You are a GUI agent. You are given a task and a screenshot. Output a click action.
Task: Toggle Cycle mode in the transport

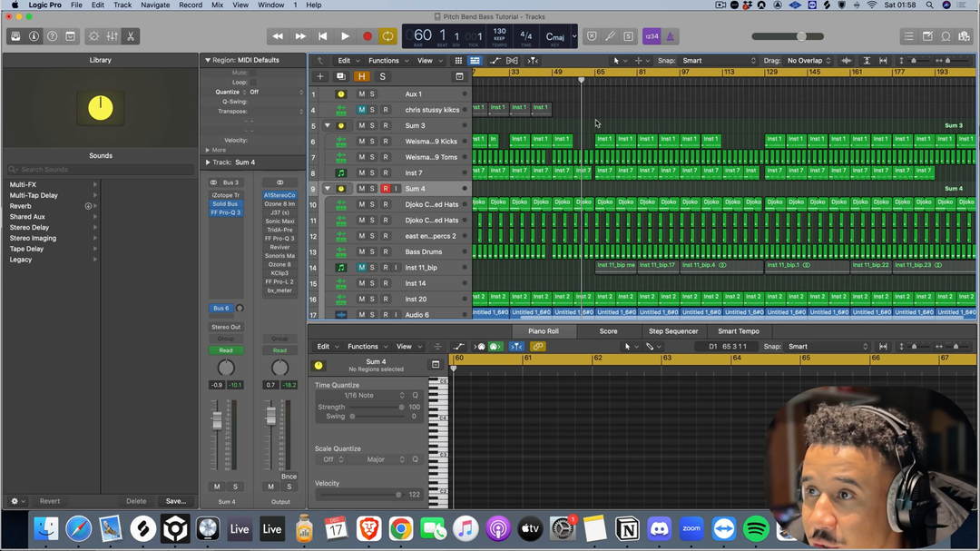387,36
